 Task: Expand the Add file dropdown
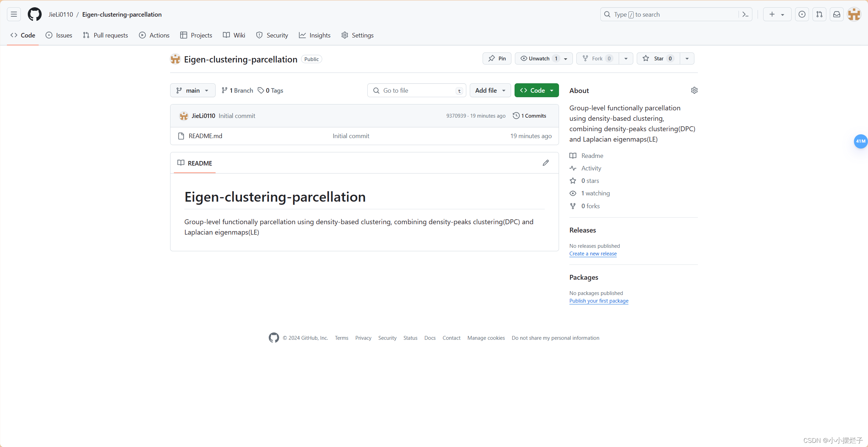pyautogui.click(x=490, y=90)
